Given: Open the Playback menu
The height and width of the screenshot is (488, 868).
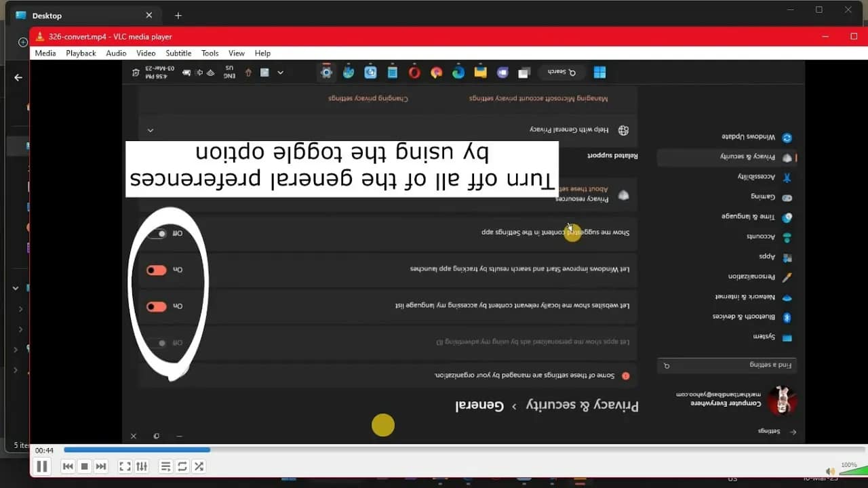Looking at the screenshot, I should click(x=80, y=53).
